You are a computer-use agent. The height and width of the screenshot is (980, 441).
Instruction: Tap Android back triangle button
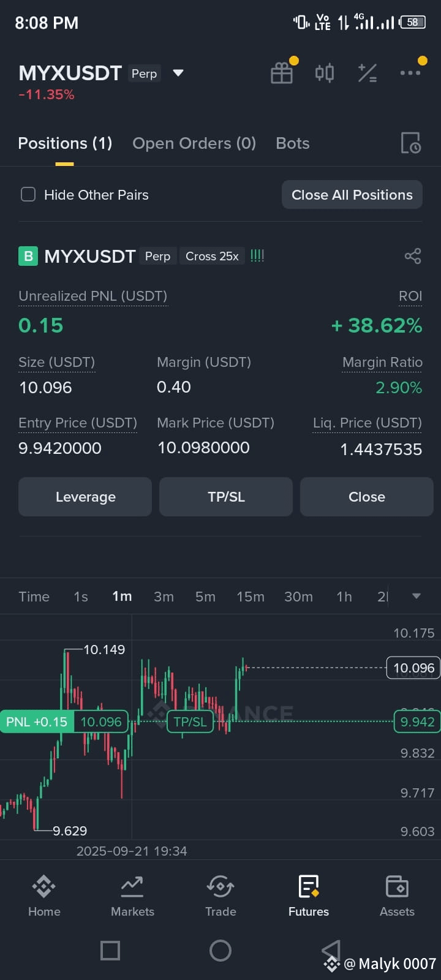(x=331, y=951)
